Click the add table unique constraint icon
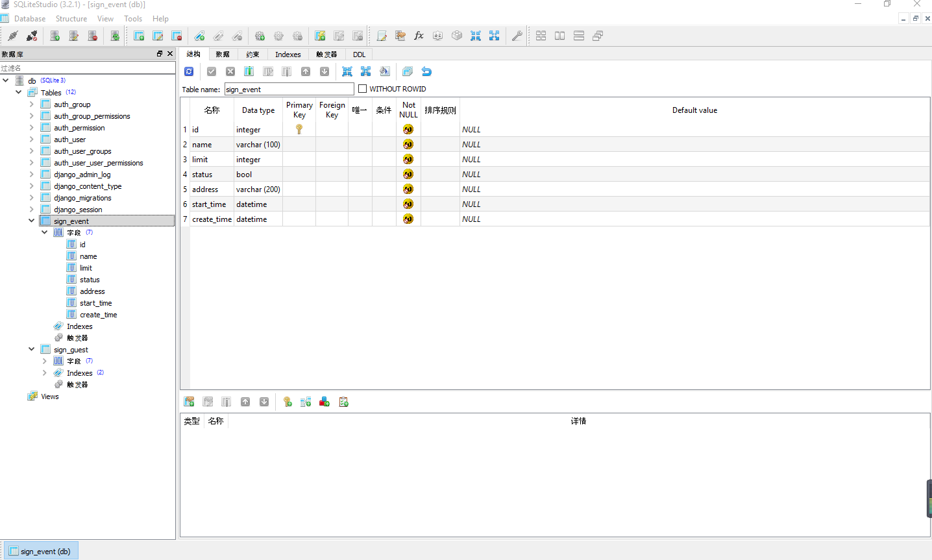932x560 pixels. [x=325, y=402]
